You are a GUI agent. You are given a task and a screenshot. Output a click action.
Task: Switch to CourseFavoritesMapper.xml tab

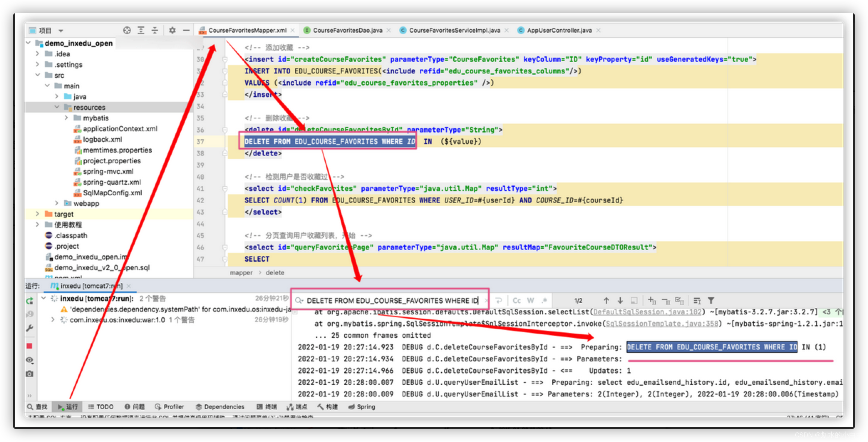click(x=247, y=30)
